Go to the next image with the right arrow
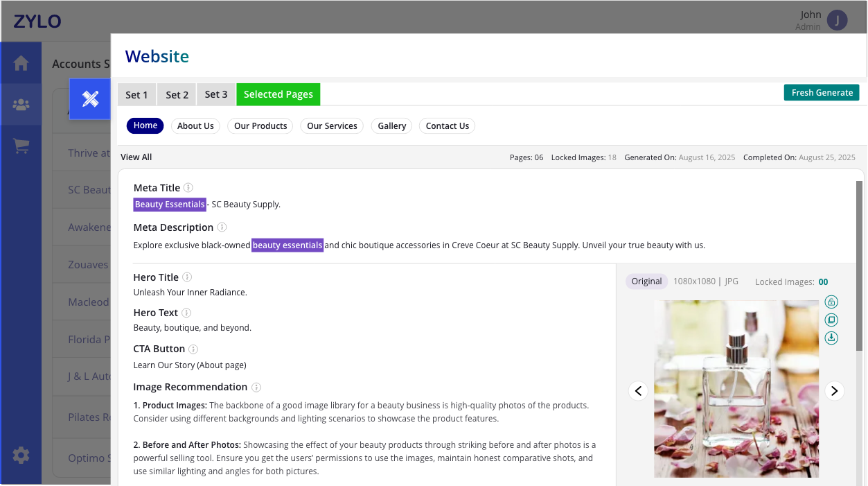The width and height of the screenshot is (868, 486). [834, 391]
